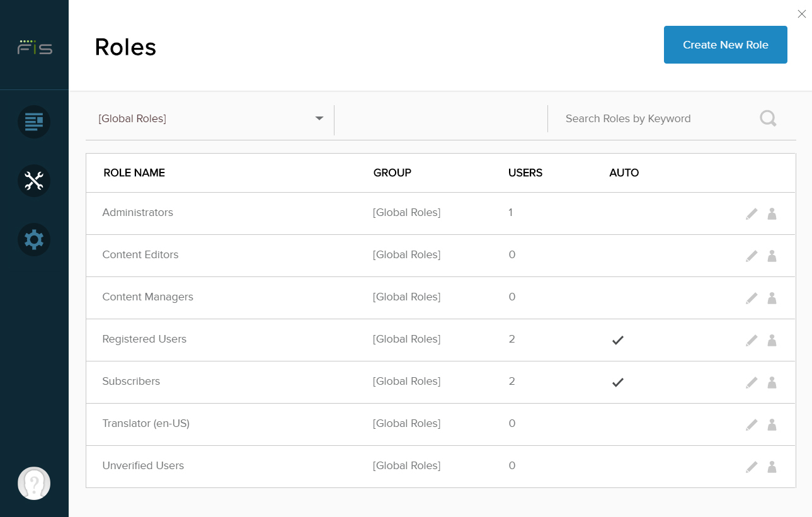Viewport: 812px width, 517px height.
Task: Manage users of Translator (en-US) role
Action: 772,425
